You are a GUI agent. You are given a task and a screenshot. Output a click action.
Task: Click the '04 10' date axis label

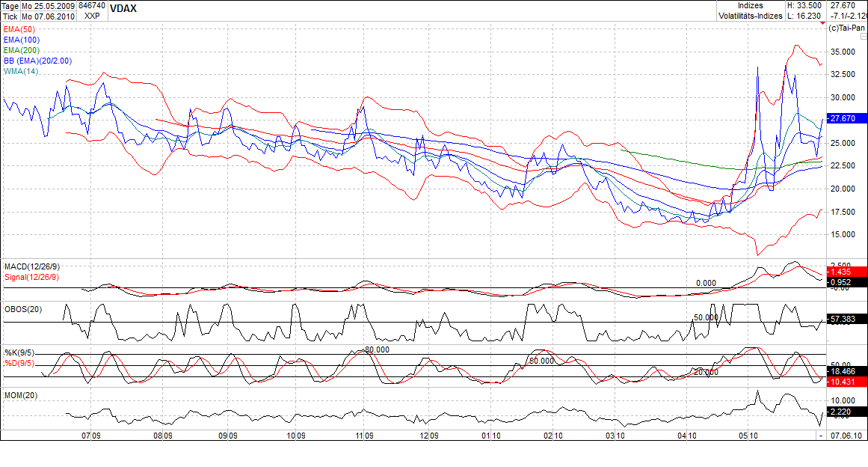(x=687, y=436)
